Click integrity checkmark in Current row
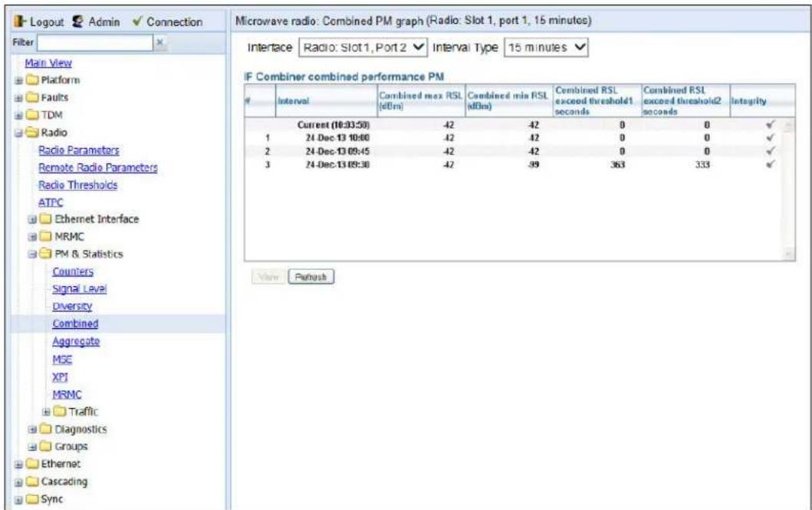This screenshot has width=812, height=510. [x=771, y=125]
